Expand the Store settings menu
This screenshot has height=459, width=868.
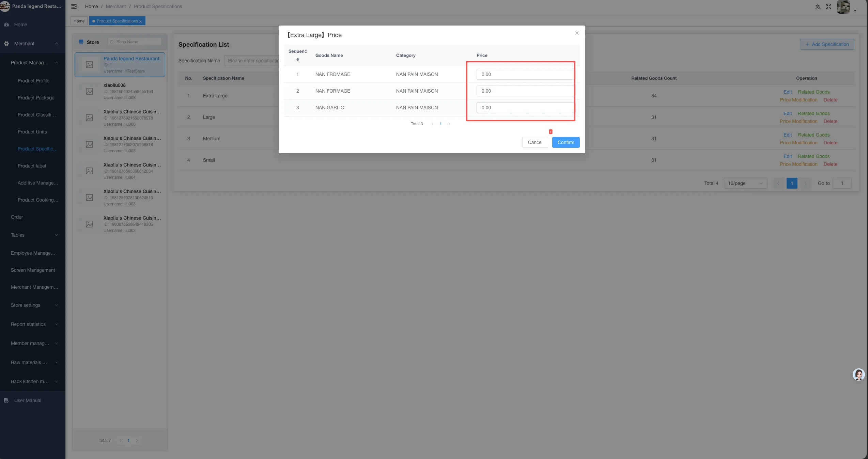[x=57, y=305]
